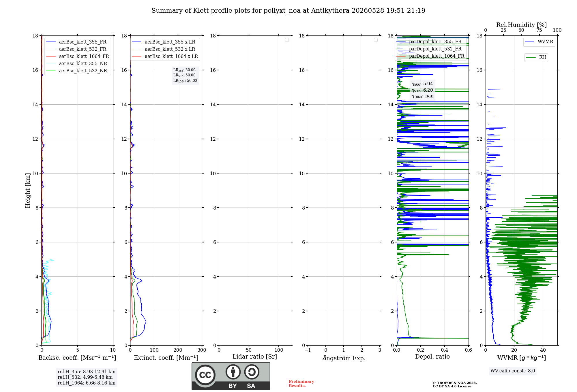Click the BY attribution person icon
Viewport: 577px width, 392px height.
[x=233, y=372]
